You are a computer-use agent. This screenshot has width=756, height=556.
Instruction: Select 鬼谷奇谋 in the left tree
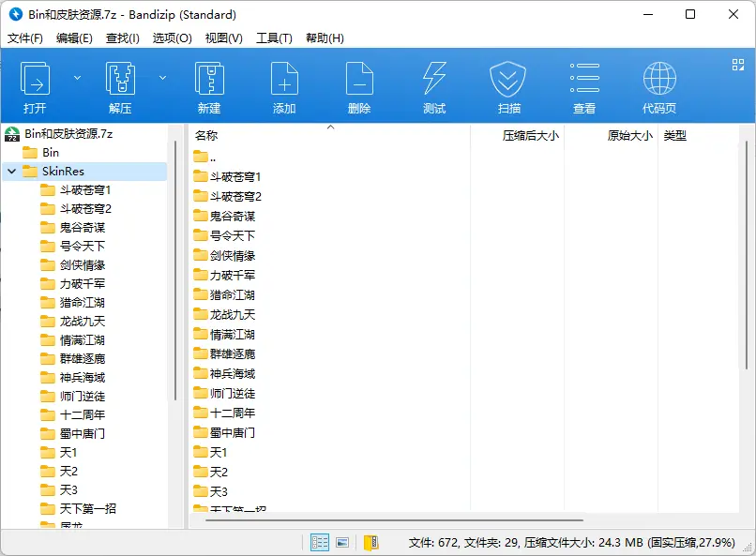coord(83,228)
